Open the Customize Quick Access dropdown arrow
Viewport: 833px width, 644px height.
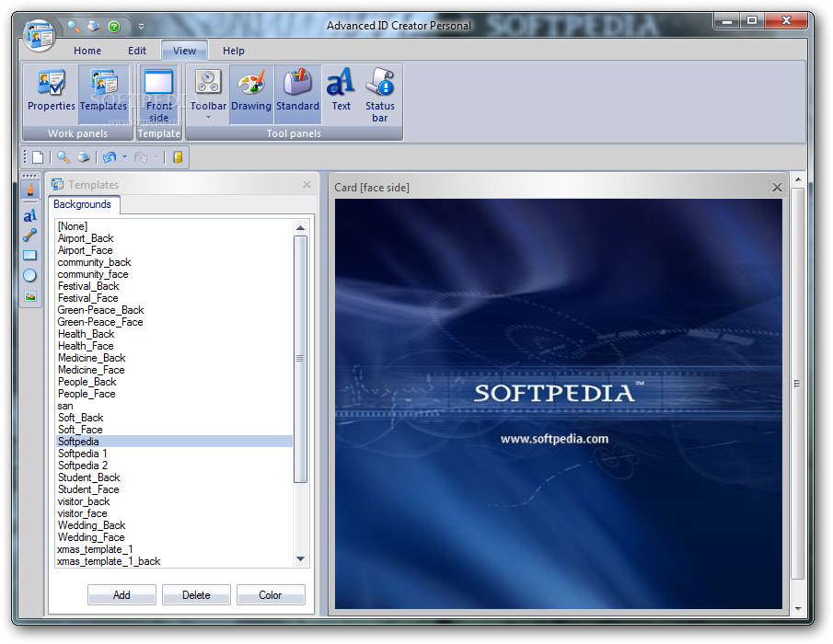click(x=142, y=26)
